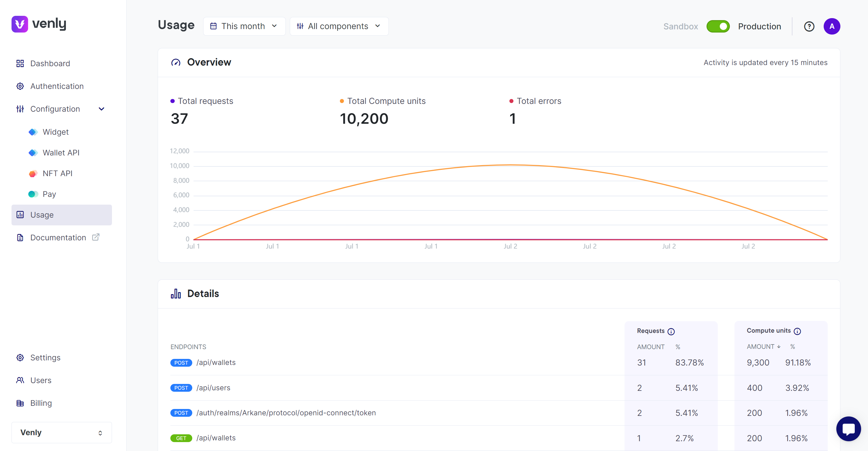Screen dimensions: 868x451
Task: Open the help question mark icon
Action: coord(809,26)
